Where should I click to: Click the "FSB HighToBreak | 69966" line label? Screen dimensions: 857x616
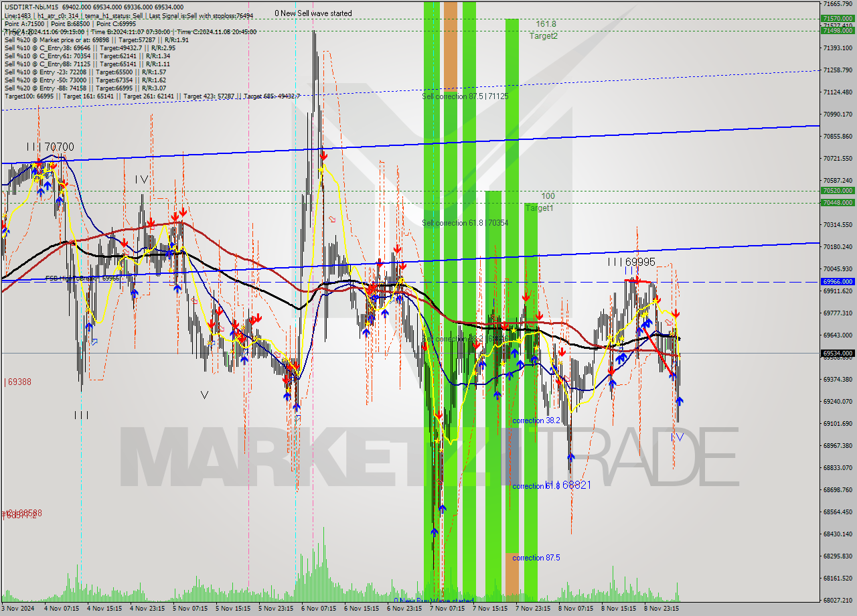(82, 278)
